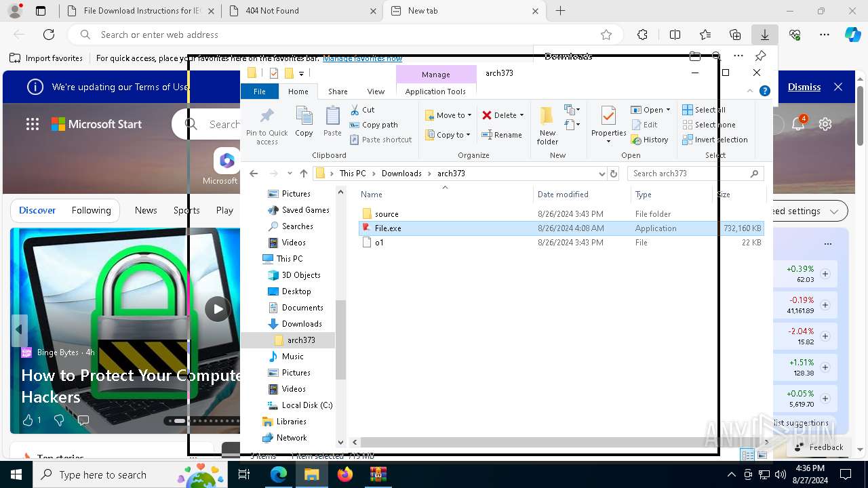Select the o1 file row

(562, 243)
